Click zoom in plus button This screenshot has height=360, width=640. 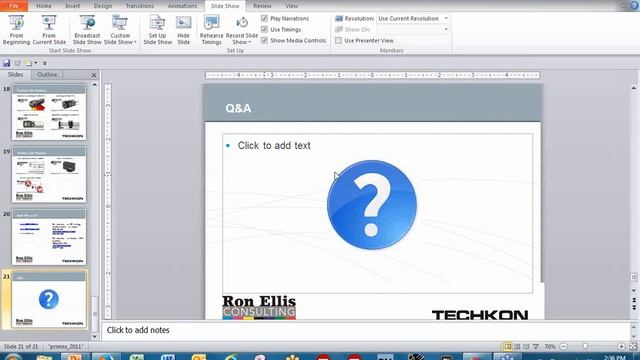pos(621,347)
